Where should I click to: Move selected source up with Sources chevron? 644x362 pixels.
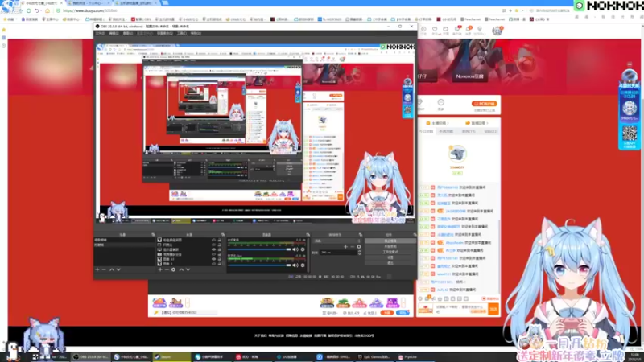click(x=181, y=269)
